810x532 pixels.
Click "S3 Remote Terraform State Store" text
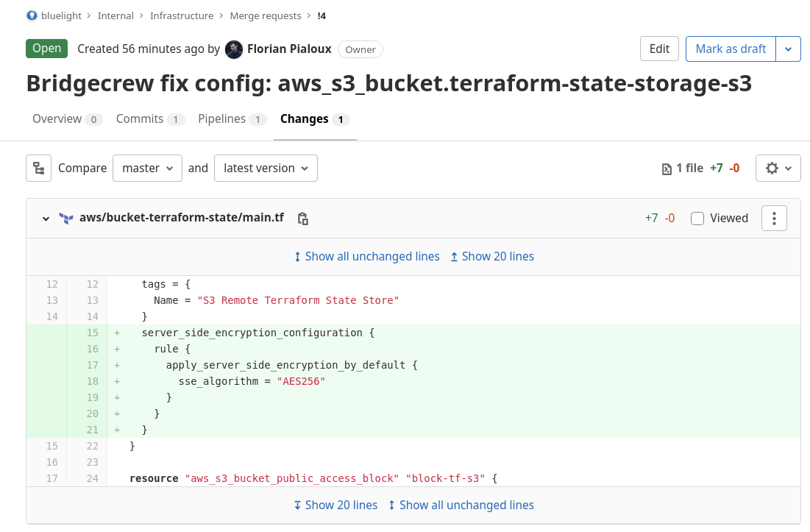[298, 301]
